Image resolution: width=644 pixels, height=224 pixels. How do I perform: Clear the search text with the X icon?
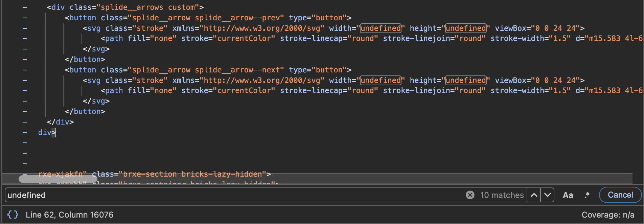click(470, 195)
